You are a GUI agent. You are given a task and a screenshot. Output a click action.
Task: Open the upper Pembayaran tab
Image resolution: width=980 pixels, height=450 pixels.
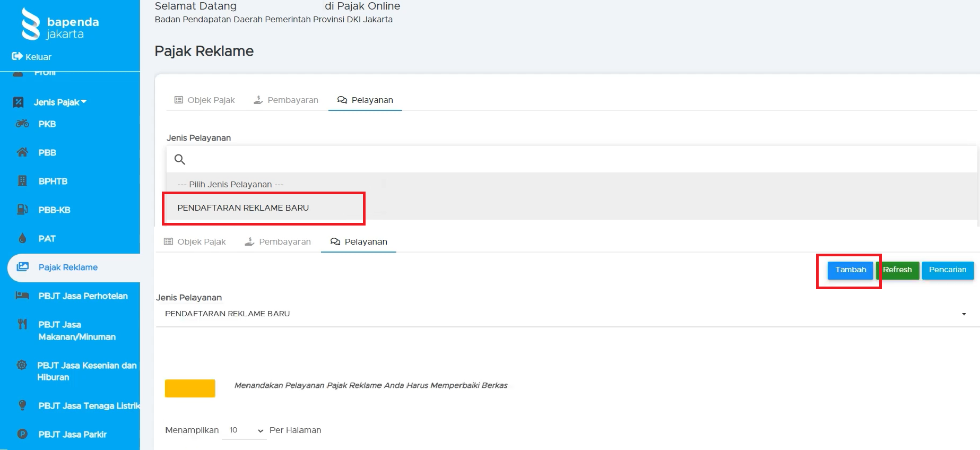[x=286, y=100]
